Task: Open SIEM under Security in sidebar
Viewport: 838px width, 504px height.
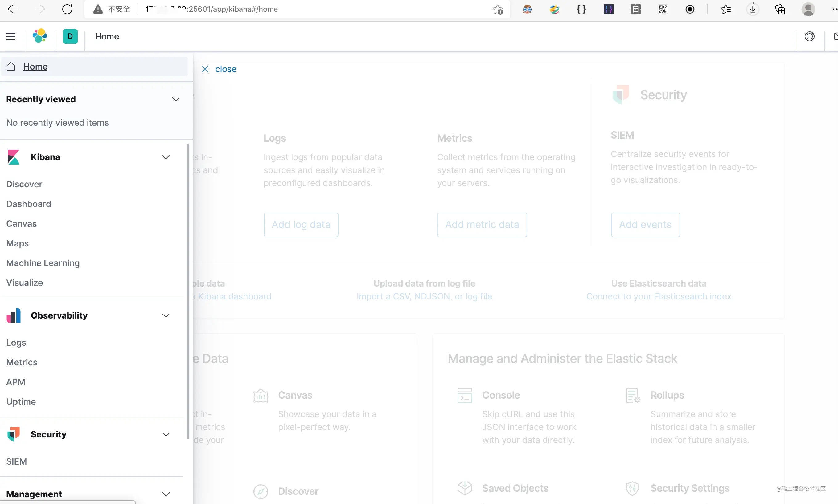Action: [x=16, y=461]
